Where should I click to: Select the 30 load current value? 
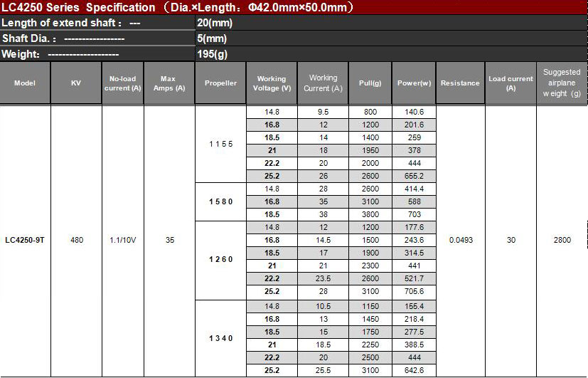coord(511,240)
